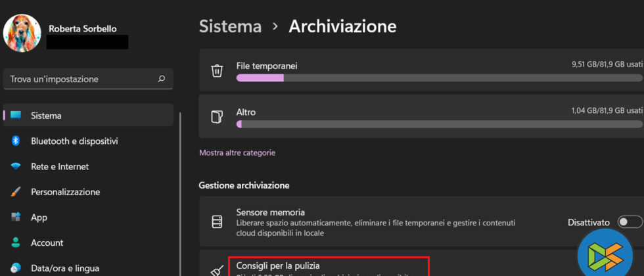The height and width of the screenshot is (276, 644).
Task: Open Data/ora e lingua settings
Action: pos(64,268)
